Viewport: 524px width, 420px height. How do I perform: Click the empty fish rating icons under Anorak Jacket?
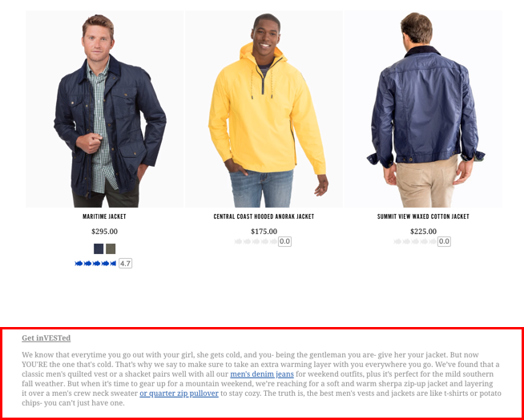point(256,241)
